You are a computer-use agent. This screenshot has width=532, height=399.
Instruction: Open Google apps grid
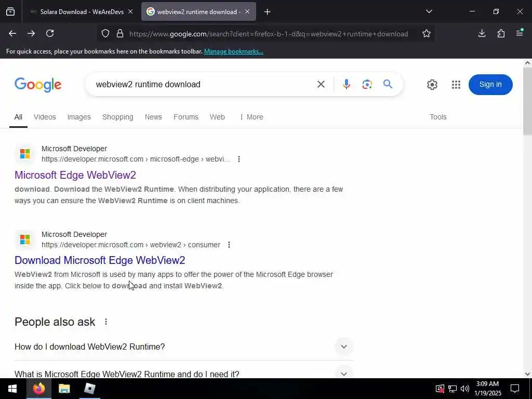pyautogui.click(x=456, y=85)
